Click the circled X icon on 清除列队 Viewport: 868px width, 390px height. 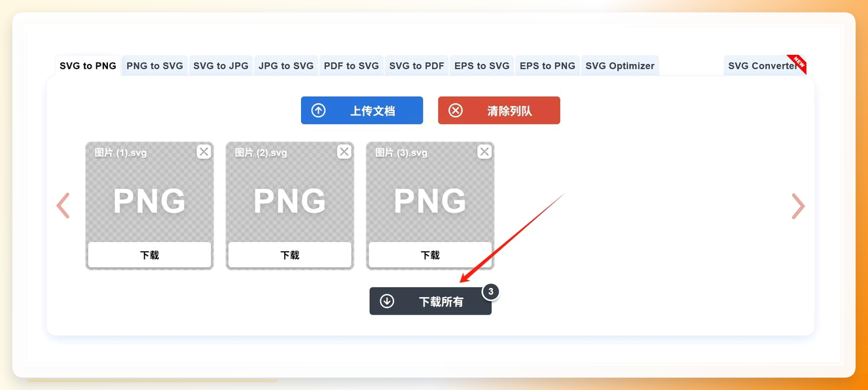pyautogui.click(x=456, y=111)
